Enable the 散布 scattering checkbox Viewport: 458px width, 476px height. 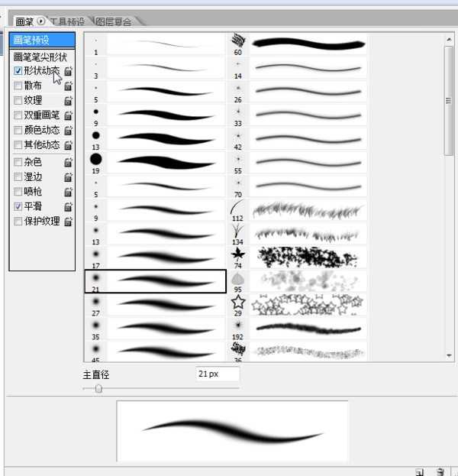tap(18, 86)
